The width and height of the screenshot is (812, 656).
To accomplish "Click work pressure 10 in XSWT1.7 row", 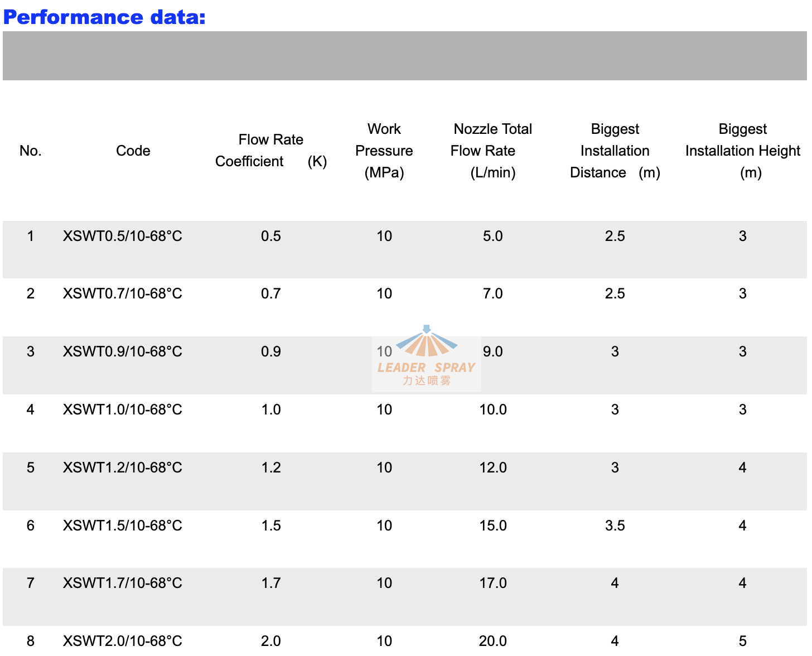I will (x=384, y=583).
